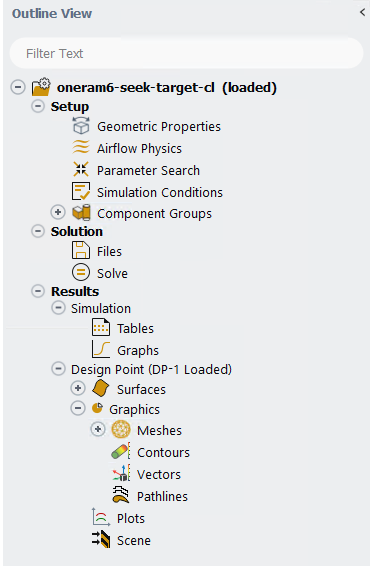Screen dimensions: 372x566
Task: Click the Vectors arrows icon
Action: coord(121,473)
